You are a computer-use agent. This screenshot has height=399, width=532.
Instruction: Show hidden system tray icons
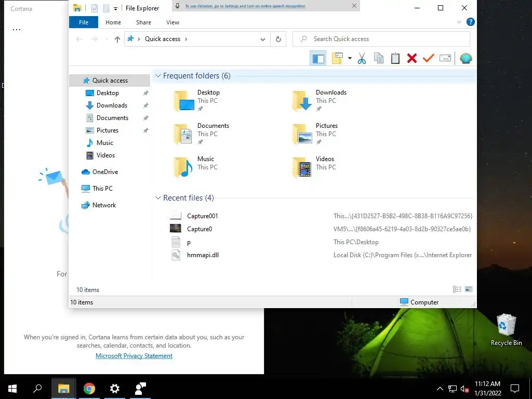[440, 389]
